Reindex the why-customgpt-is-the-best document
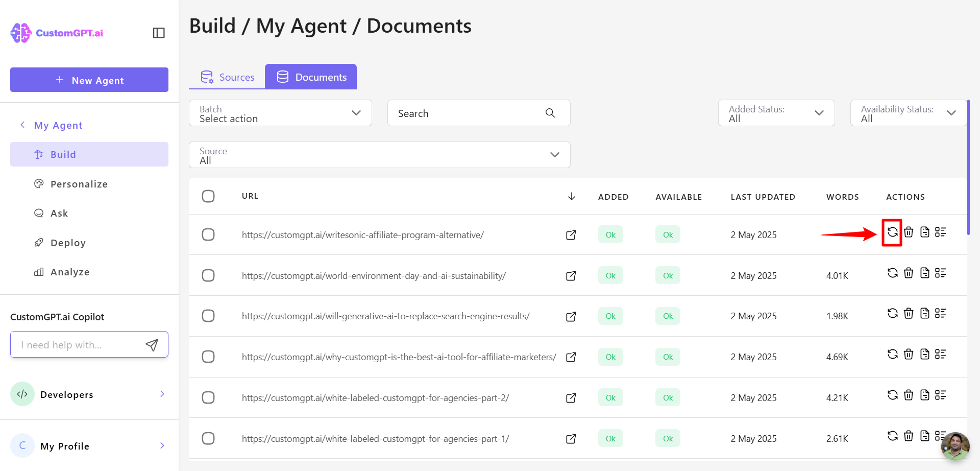Screen dimensions: 980x471 (x=892, y=354)
